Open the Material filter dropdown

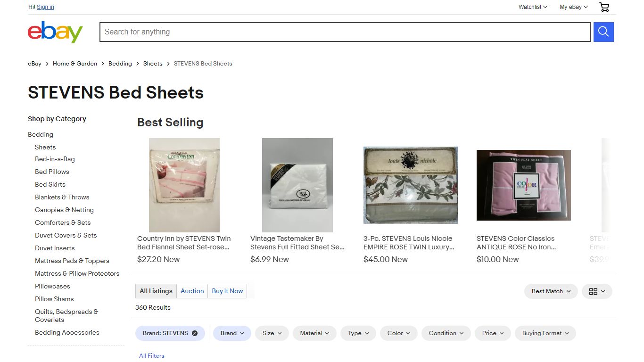click(x=314, y=333)
